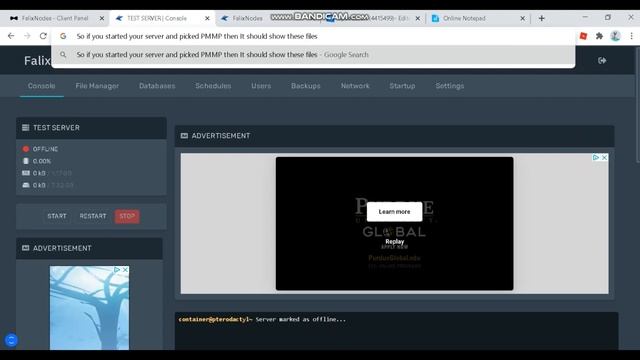Viewport: 640px width, 360px height.
Task: Click the Google icon in address bar
Action: 63,36
